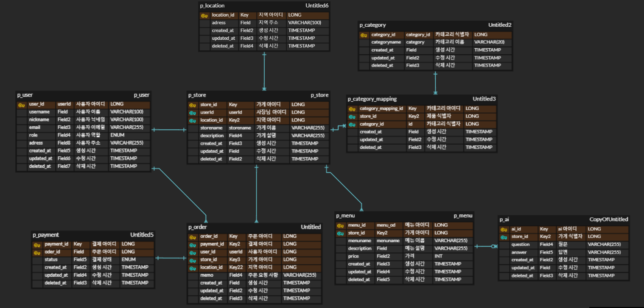
Task: Select the categoryname field in p_category
Action: click(386, 42)
